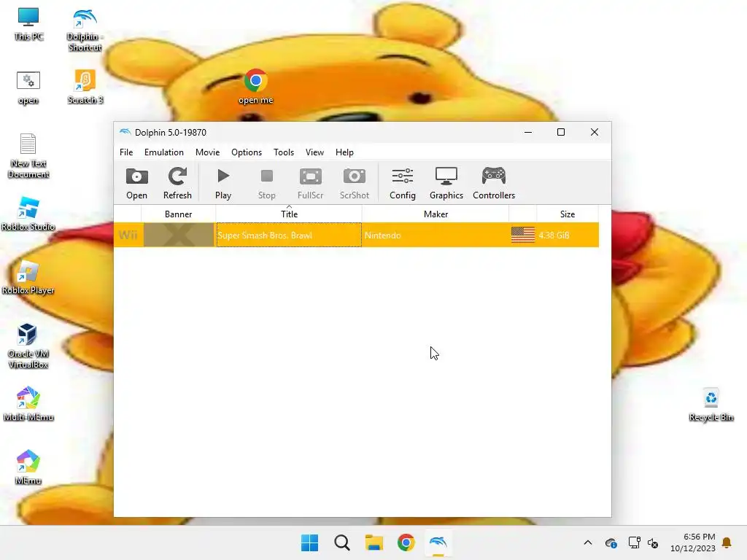The width and height of the screenshot is (747, 560).
Task: Select the Scratch 3 desktop icon
Action: pos(85,87)
